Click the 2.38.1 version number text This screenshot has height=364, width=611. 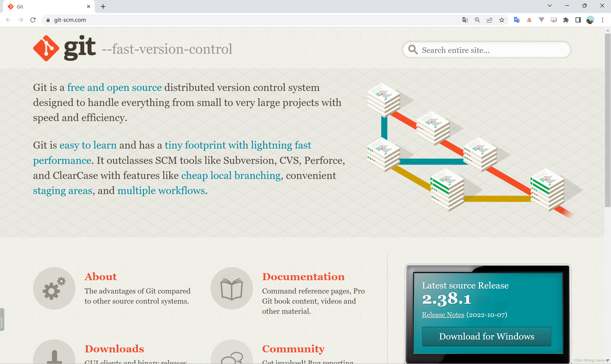(446, 299)
